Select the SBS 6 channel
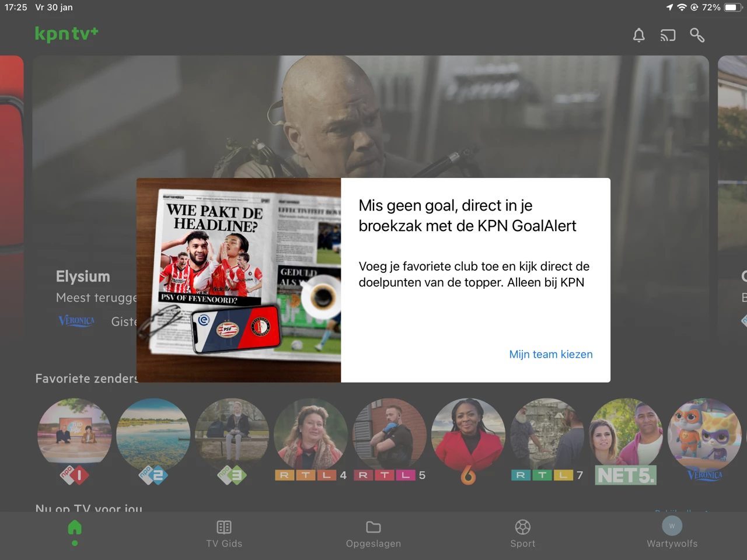 [x=468, y=442]
